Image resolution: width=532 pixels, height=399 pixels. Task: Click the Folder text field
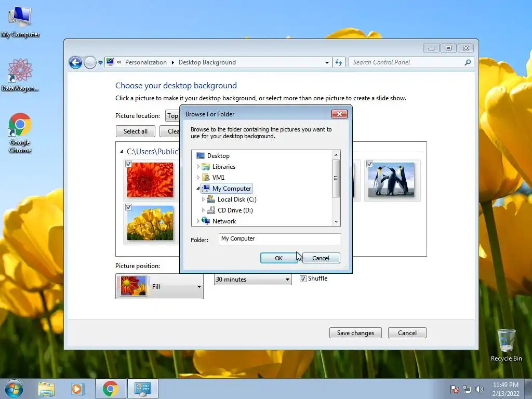(x=280, y=239)
